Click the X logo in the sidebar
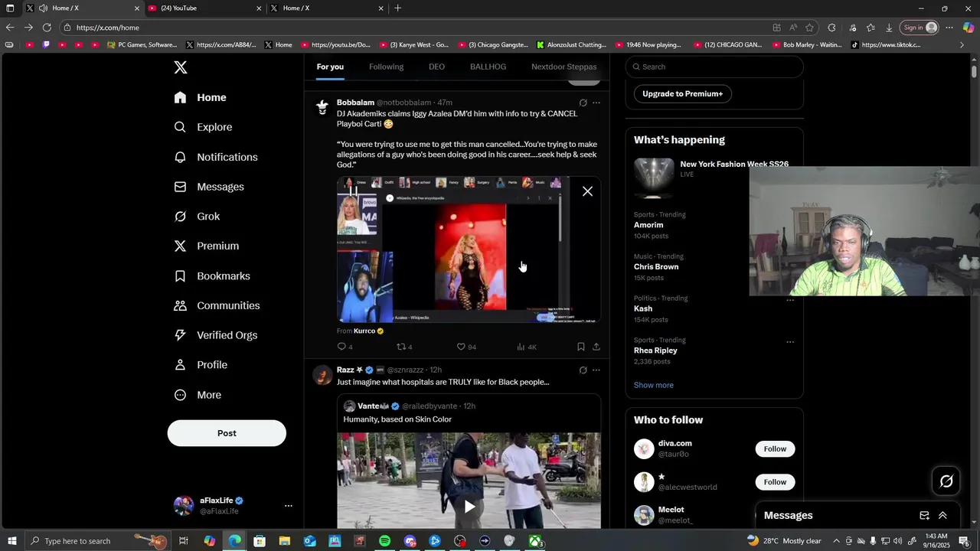Image resolution: width=980 pixels, height=551 pixels. pos(181,67)
